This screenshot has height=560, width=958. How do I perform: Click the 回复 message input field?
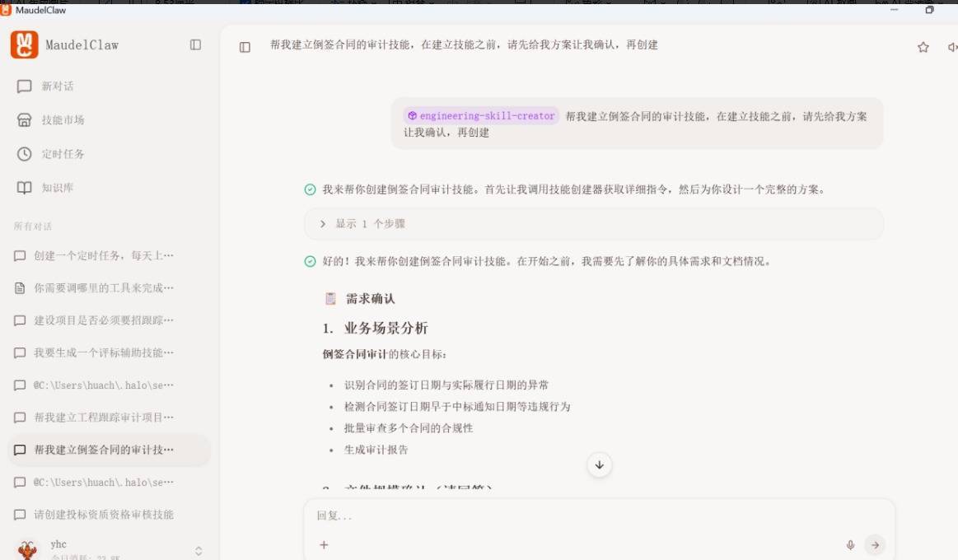[x=577, y=516]
